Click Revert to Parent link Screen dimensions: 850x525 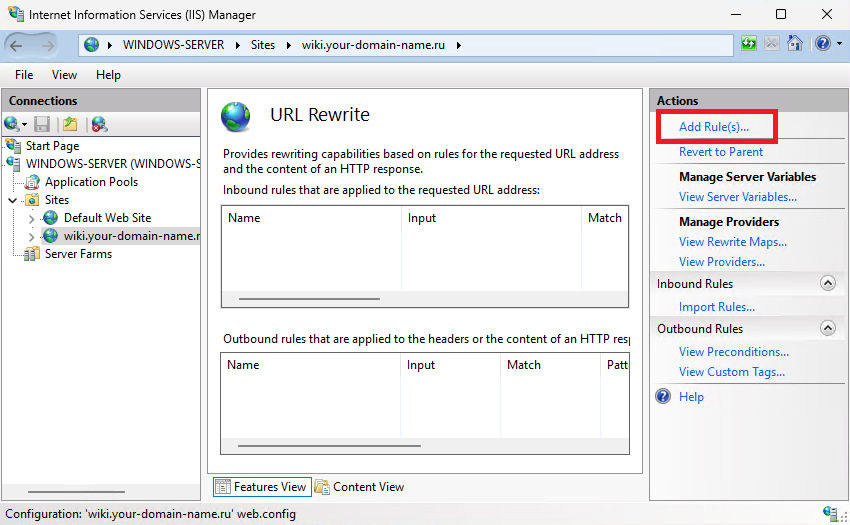pos(721,152)
